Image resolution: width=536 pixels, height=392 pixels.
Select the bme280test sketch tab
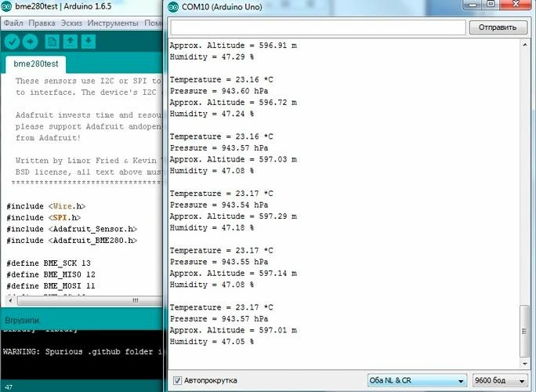pos(37,64)
